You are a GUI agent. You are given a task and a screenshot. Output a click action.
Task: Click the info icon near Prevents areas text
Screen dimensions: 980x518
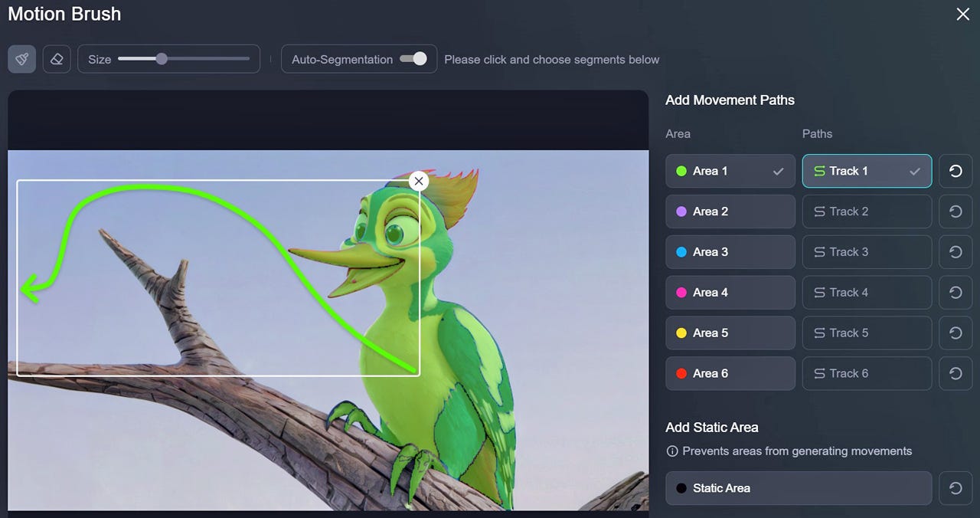pos(671,451)
